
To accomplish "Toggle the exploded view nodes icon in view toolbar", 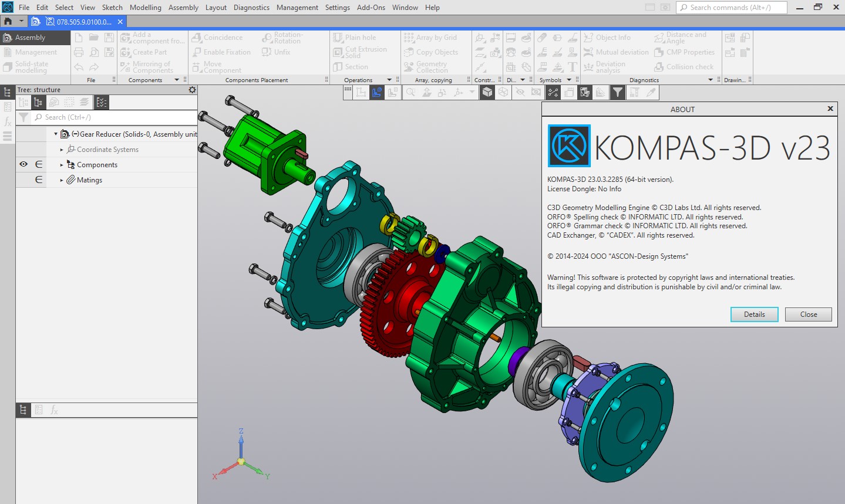I will pos(553,92).
